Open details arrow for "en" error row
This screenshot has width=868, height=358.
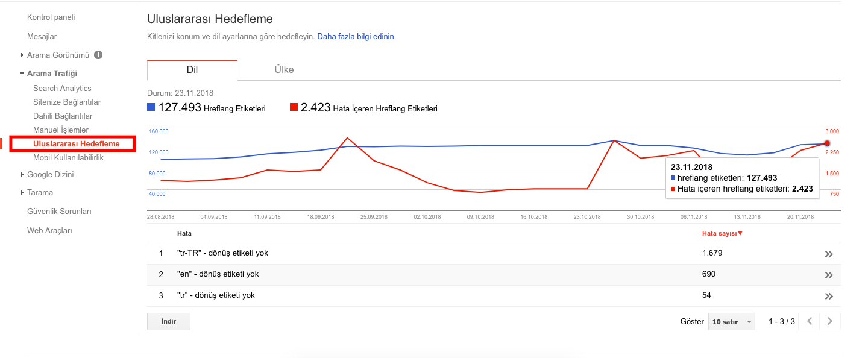pyautogui.click(x=829, y=275)
